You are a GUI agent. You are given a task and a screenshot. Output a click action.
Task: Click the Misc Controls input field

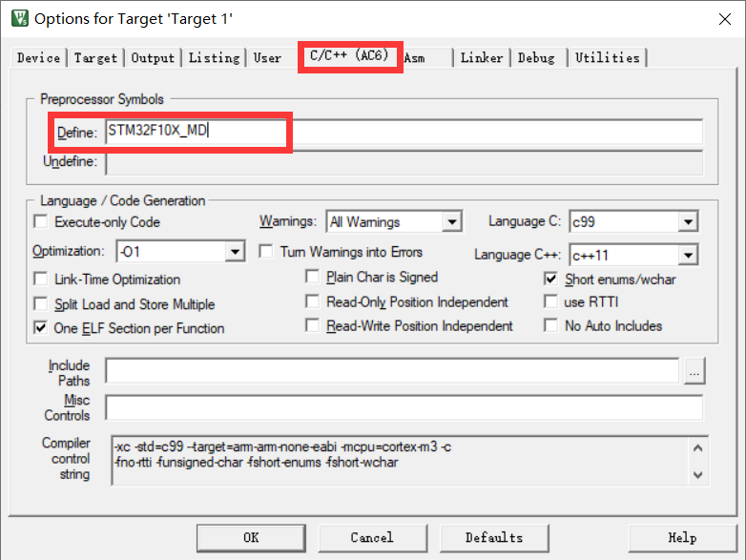(x=404, y=407)
